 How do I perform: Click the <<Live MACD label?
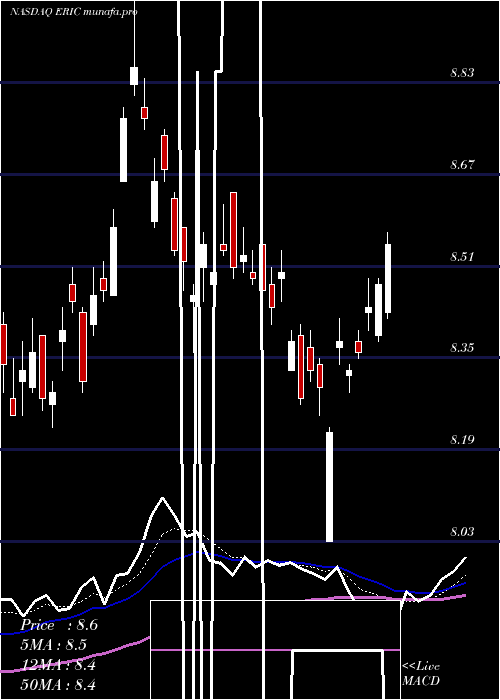pyautogui.click(x=421, y=673)
